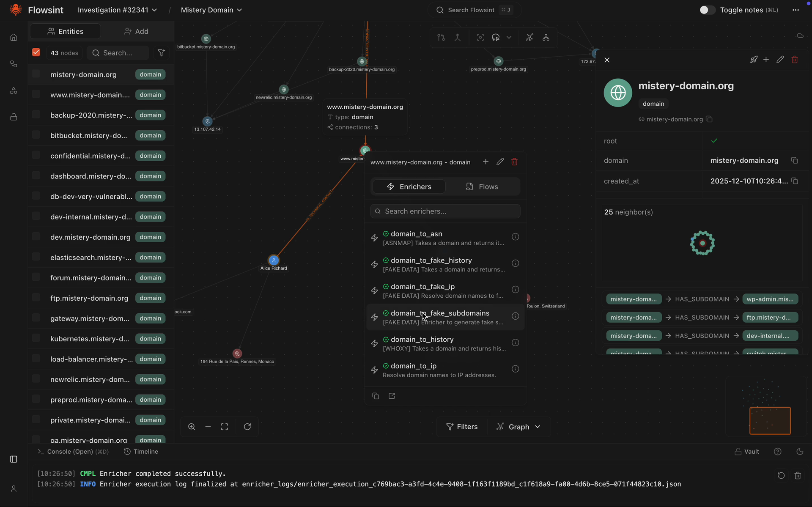Click the Search enrichers input field
812x507 pixels.
pyautogui.click(x=445, y=211)
